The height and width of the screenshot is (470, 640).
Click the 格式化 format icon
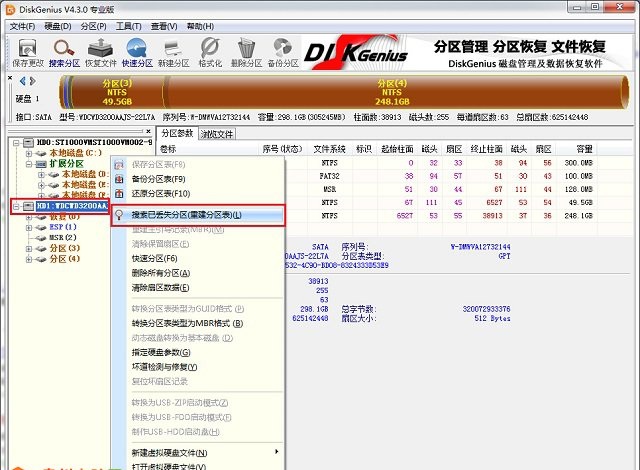[210, 53]
